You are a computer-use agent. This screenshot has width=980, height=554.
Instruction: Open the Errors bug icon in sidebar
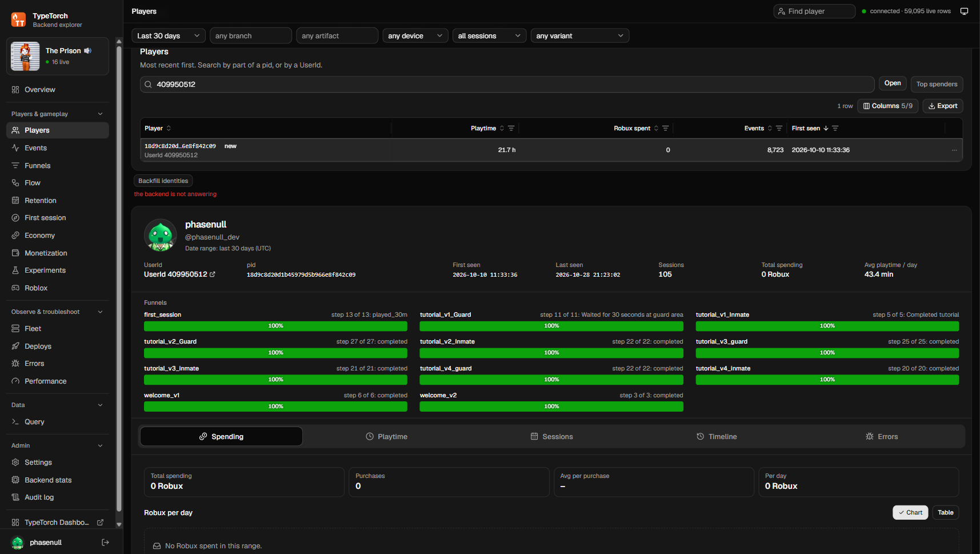15,364
